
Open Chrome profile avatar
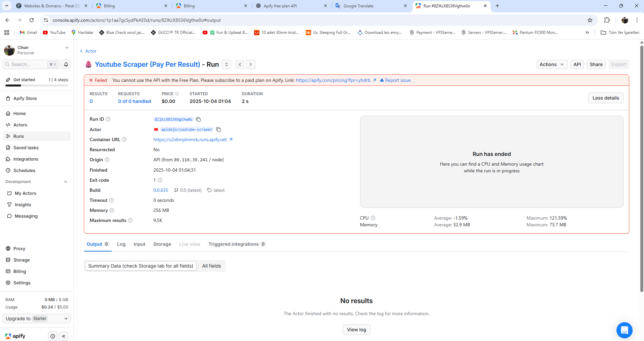[625, 20]
